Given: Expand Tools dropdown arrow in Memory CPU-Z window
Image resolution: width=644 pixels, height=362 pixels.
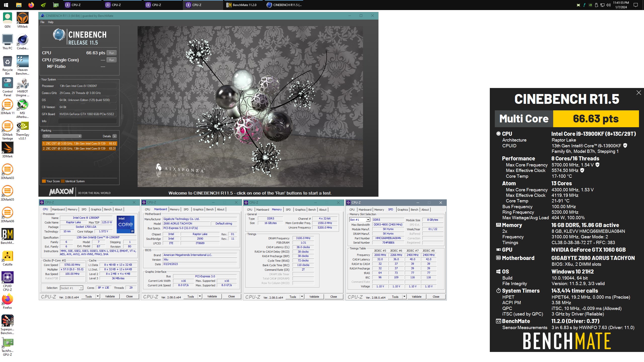Looking at the screenshot, I should click(302, 297).
